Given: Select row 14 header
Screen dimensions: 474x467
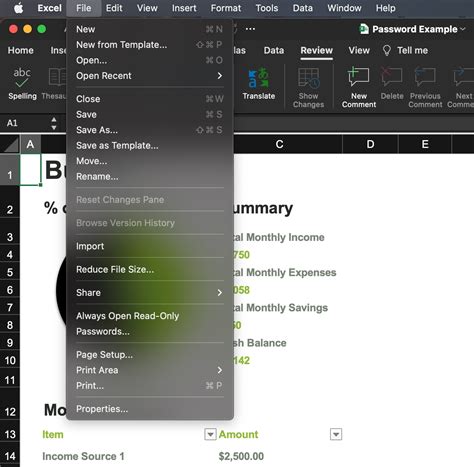Looking at the screenshot, I should 10,456.
